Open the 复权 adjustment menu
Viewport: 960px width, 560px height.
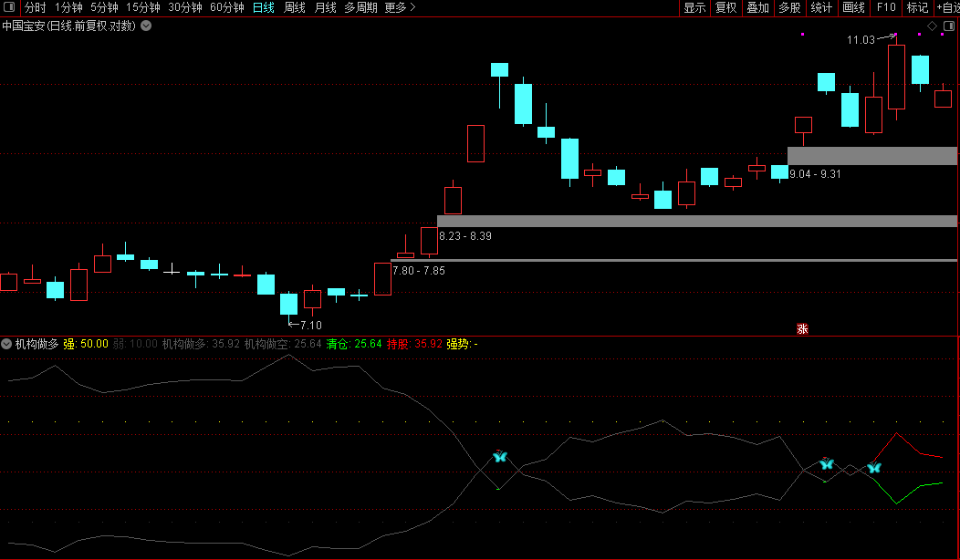click(726, 7)
